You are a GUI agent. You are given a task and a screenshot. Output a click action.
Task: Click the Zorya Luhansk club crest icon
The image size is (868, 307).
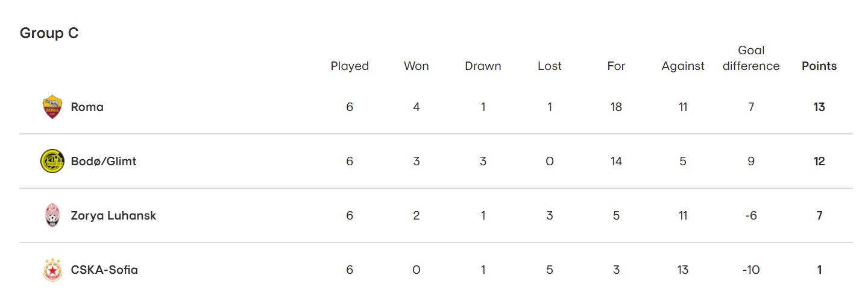click(52, 215)
